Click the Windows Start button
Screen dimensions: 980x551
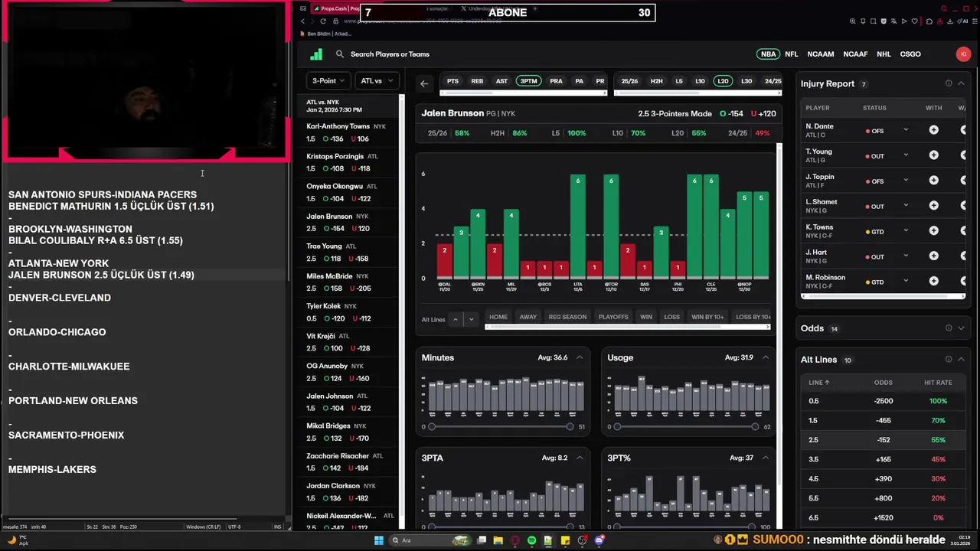click(x=378, y=540)
